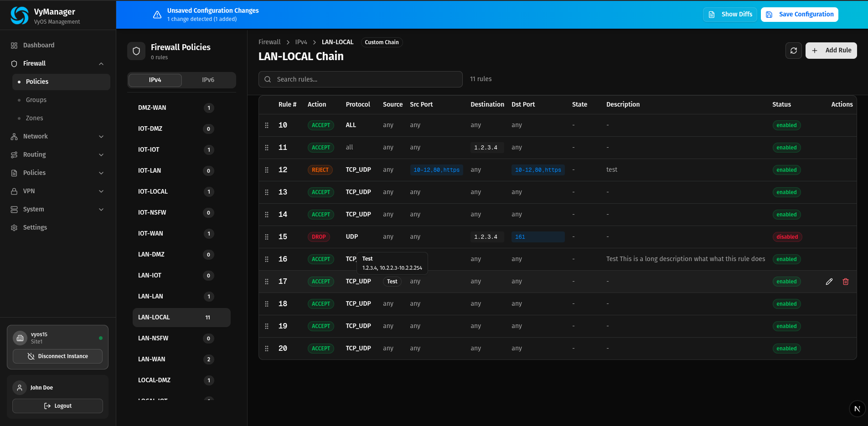Switch to the IPv6 tab
Image resolution: width=868 pixels, height=426 pixels.
[208, 80]
